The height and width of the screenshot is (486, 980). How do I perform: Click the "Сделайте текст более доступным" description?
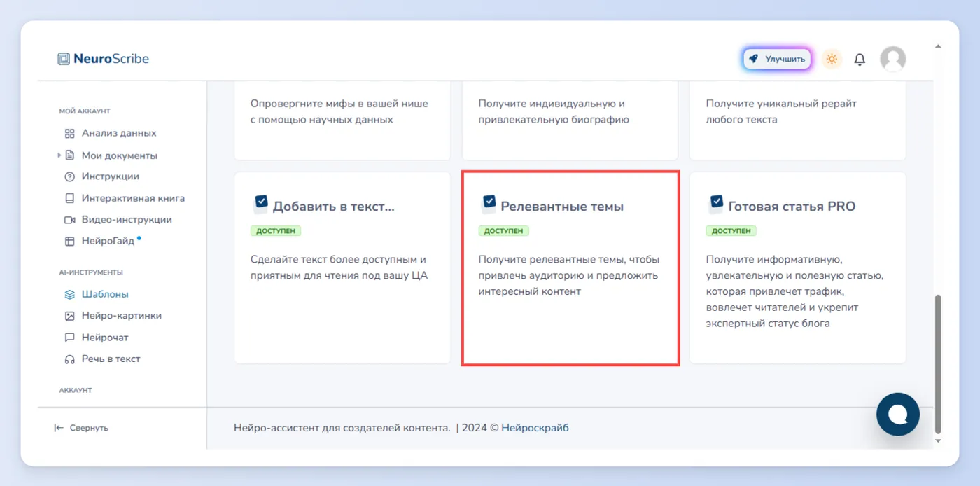[x=339, y=268]
